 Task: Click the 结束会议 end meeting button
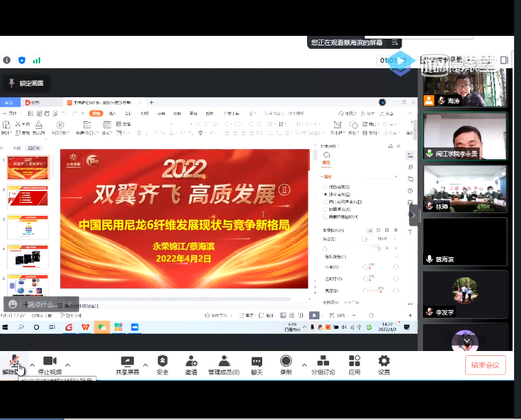(x=485, y=365)
